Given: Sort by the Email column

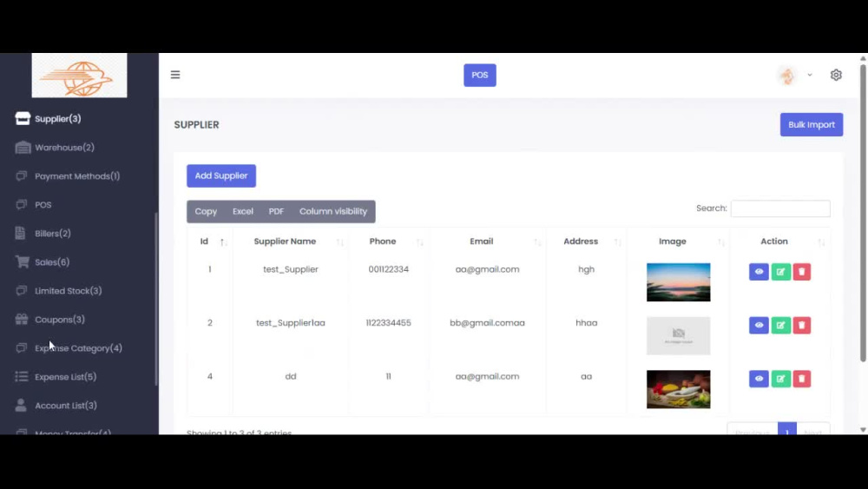Looking at the screenshot, I should pyautogui.click(x=487, y=241).
